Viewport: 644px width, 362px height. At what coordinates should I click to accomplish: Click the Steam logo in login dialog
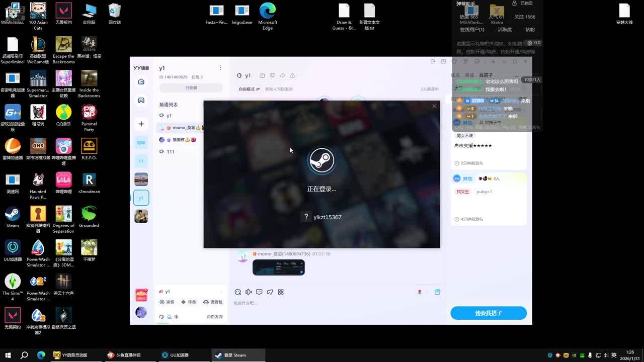point(321,161)
